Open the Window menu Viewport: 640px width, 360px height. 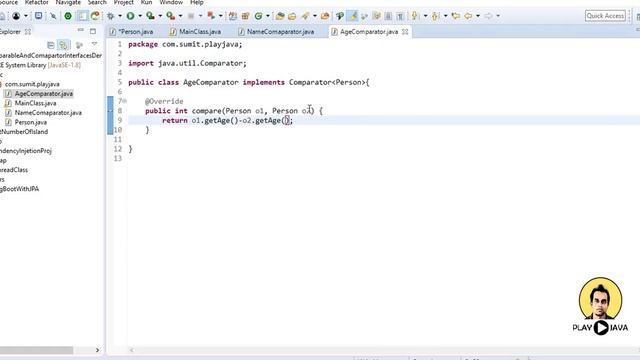tap(171, 2)
